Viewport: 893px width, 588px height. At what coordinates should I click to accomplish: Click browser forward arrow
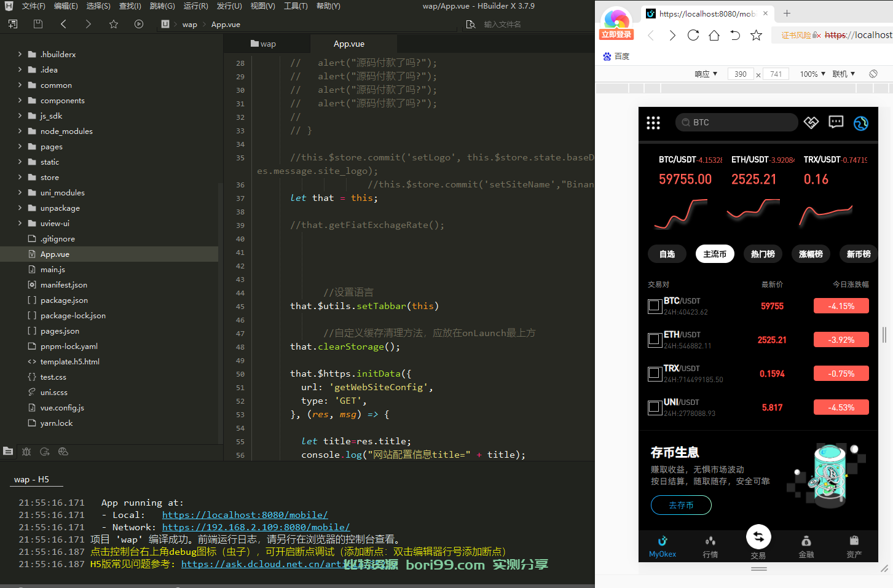point(672,36)
